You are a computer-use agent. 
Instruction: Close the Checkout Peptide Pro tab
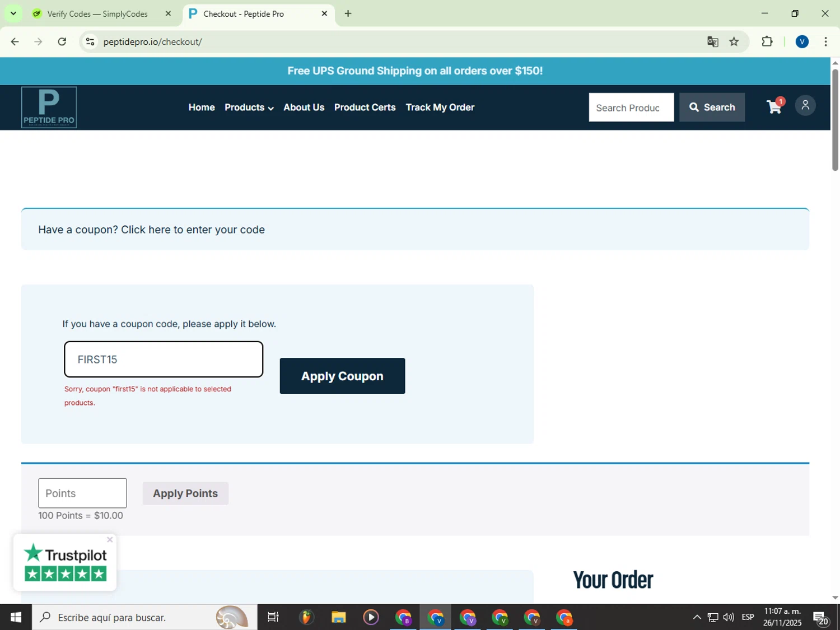tap(324, 13)
